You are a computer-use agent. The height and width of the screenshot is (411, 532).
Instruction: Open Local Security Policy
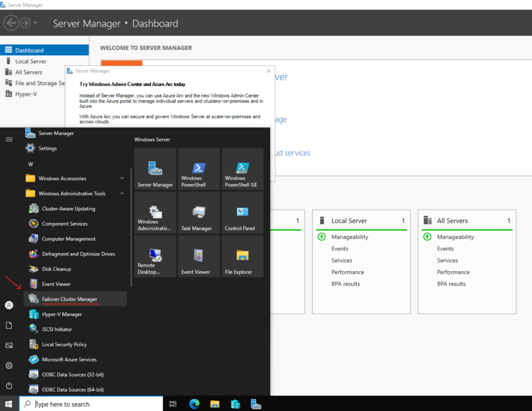pos(64,344)
